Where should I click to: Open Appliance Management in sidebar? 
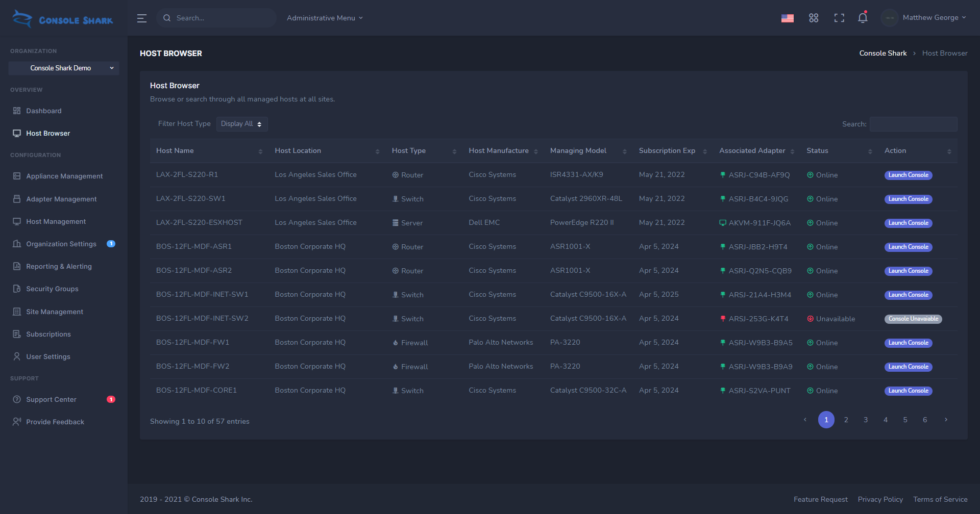[x=64, y=176]
